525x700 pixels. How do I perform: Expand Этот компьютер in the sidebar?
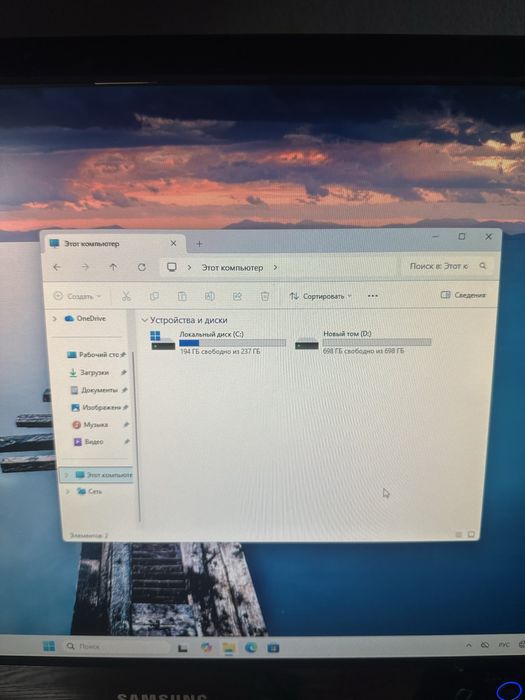tap(67, 475)
